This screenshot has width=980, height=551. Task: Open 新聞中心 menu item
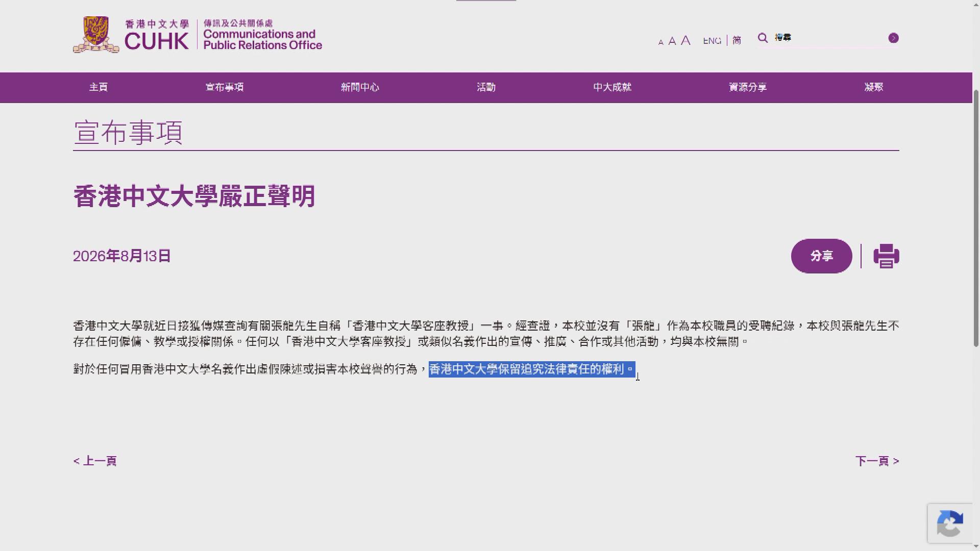pos(360,87)
